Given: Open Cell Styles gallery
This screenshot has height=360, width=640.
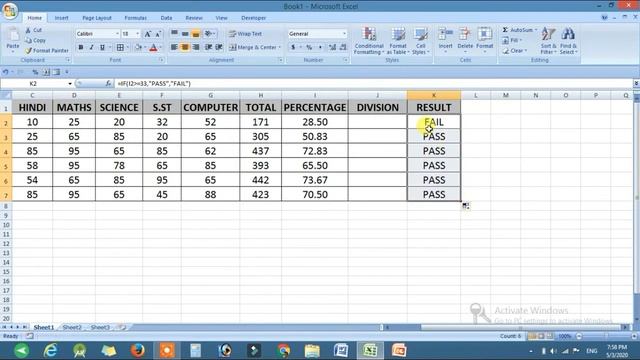Looking at the screenshot, I should (420, 41).
